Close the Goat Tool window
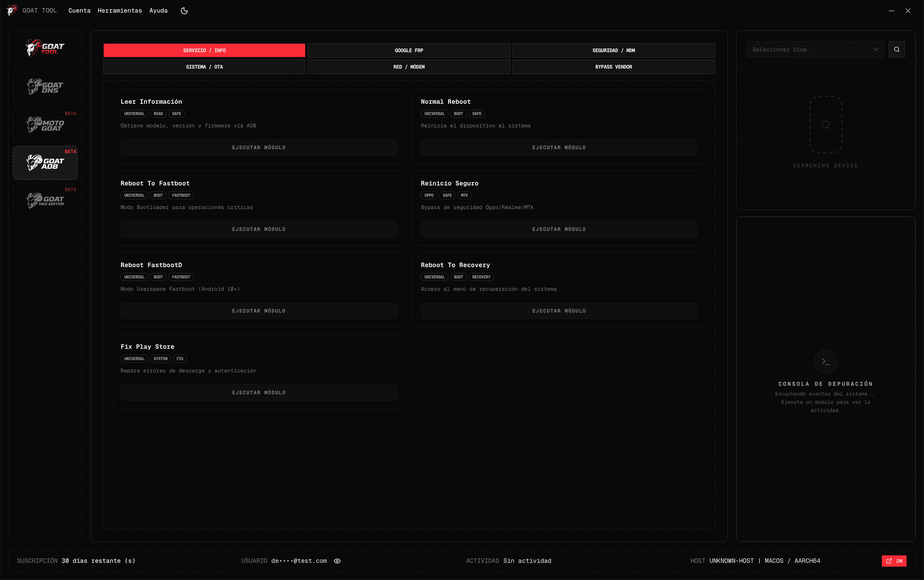Image resolution: width=924 pixels, height=580 pixels. click(x=908, y=11)
